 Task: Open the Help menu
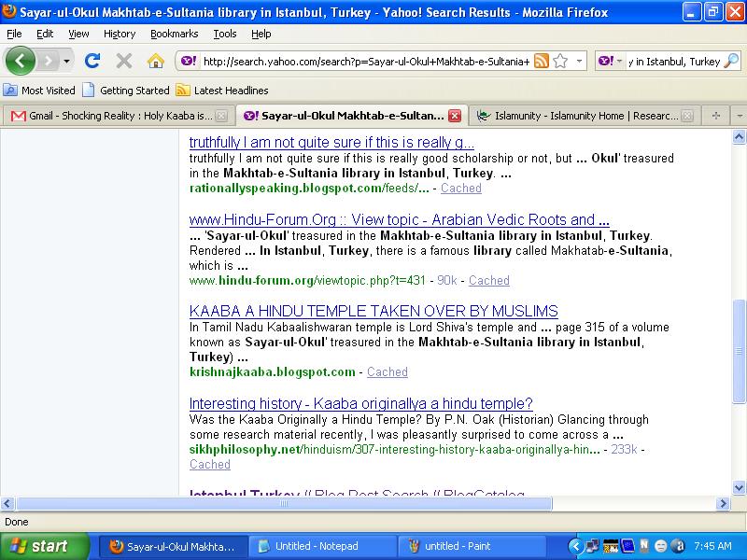(x=261, y=34)
